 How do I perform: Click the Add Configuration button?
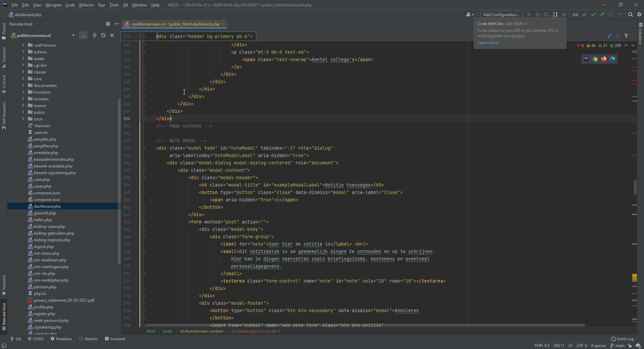pyautogui.click(x=501, y=14)
